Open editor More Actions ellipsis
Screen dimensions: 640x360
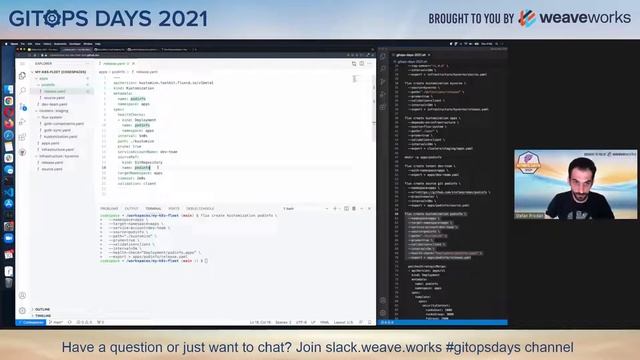(x=369, y=64)
